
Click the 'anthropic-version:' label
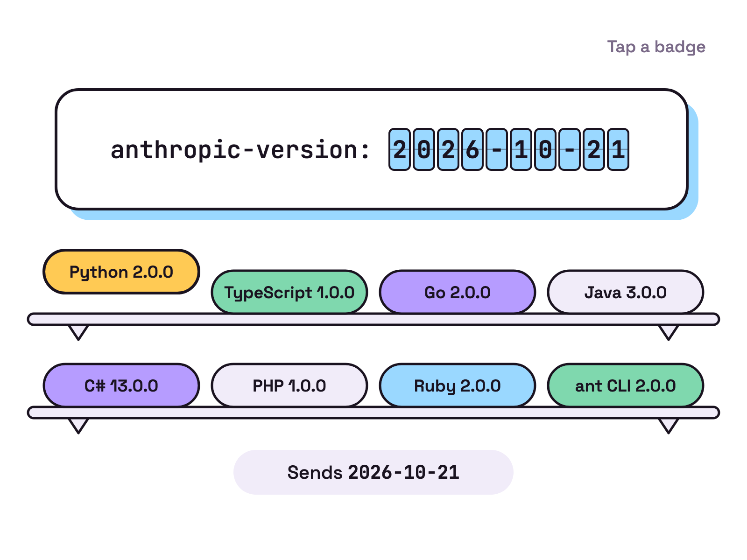coord(240,150)
